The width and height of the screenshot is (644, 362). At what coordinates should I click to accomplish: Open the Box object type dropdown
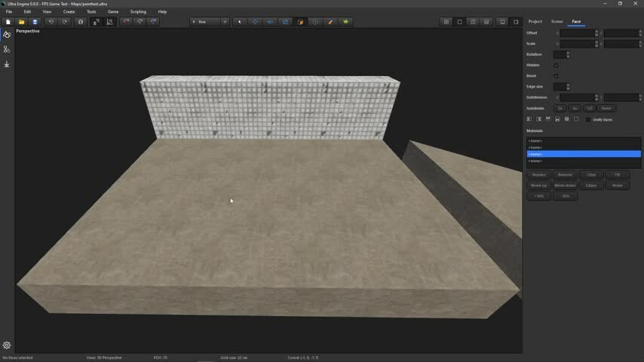(x=204, y=22)
